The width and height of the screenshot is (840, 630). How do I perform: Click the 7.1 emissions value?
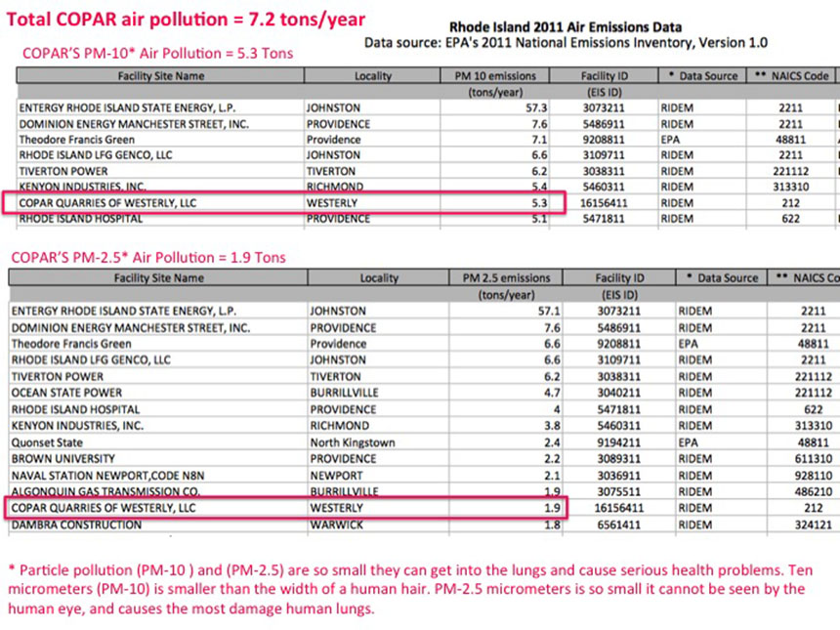pyautogui.click(x=539, y=140)
